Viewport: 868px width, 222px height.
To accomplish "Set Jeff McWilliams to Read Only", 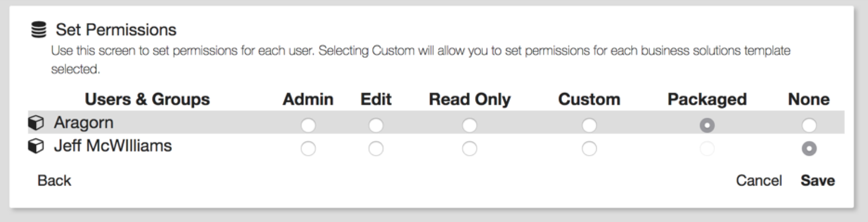I will click(x=469, y=149).
